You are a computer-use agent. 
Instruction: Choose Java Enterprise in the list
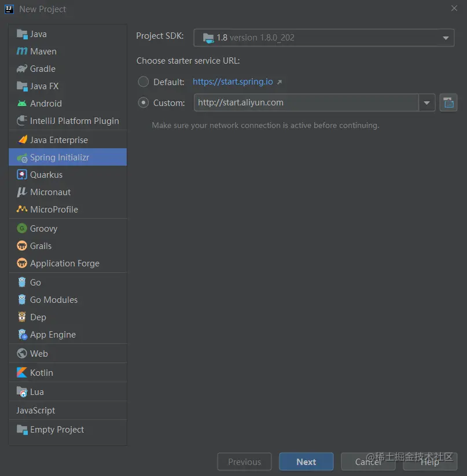click(68, 140)
